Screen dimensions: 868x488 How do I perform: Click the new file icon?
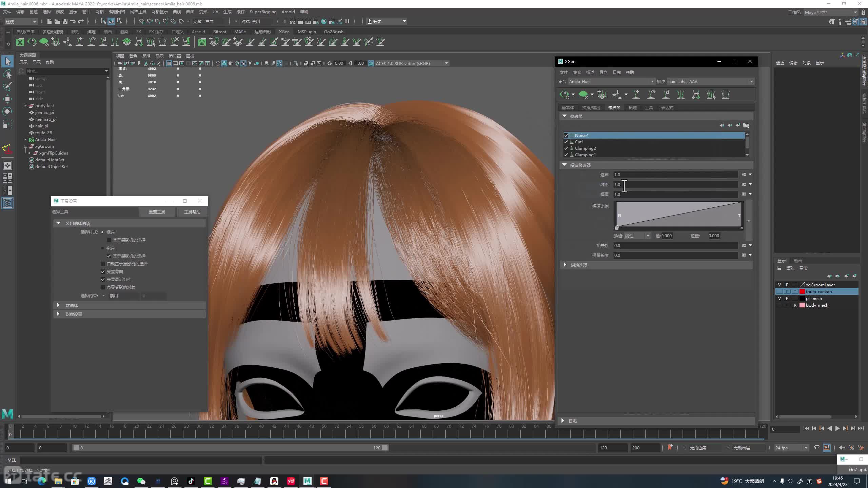(x=49, y=21)
